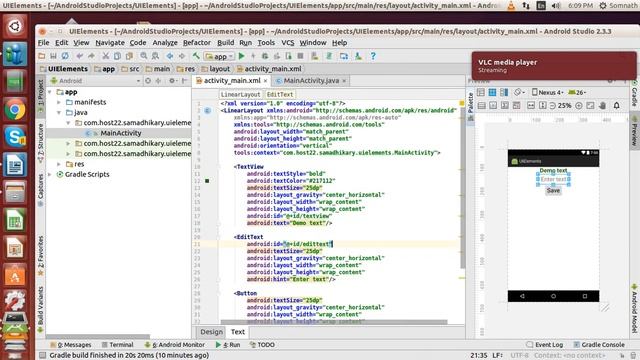
Task: Click the zoom to fit icon in Preview
Action: coord(590,105)
